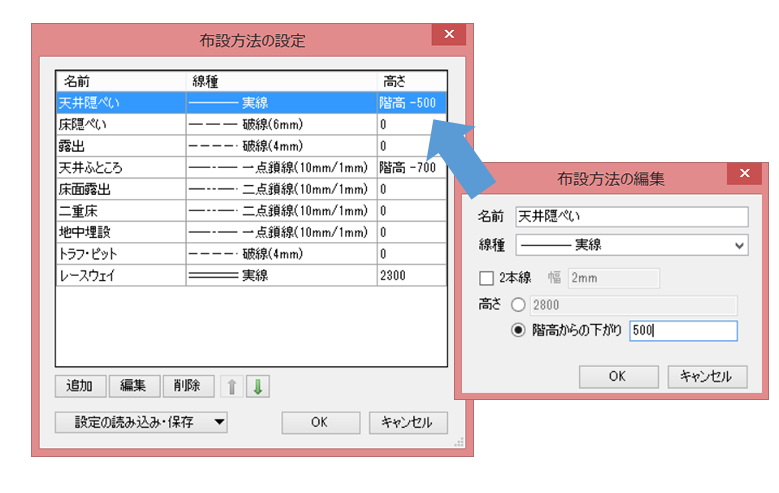Click 二点鎖線 line type of 床面露出
The width and height of the screenshot is (779, 493).
(x=281, y=189)
